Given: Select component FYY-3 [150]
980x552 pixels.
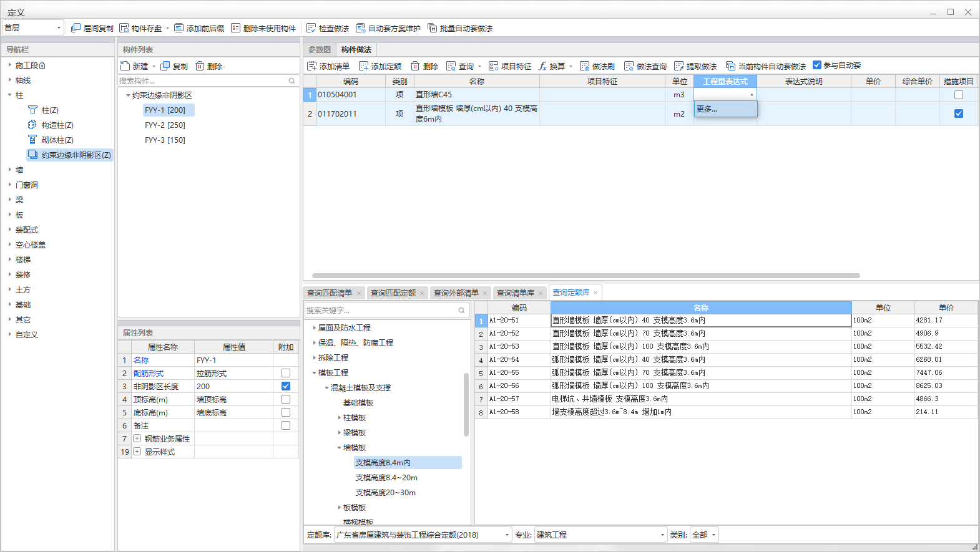Looking at the screenshot, I should (x=165, y=140).
